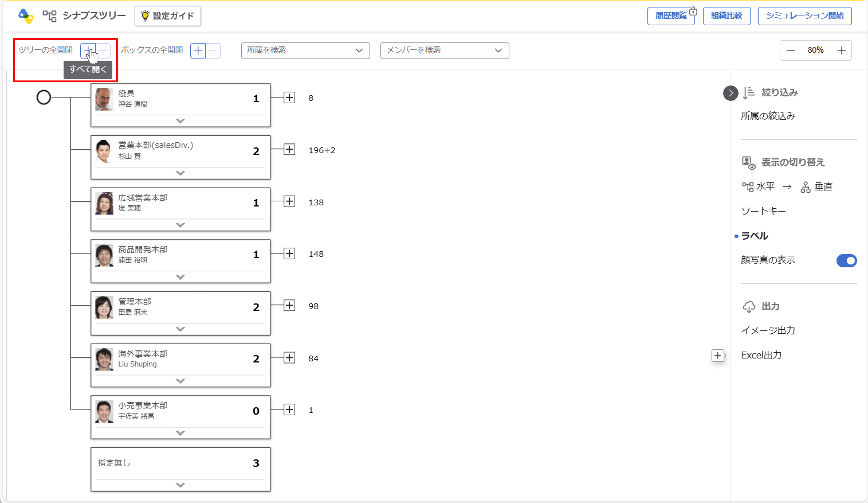Click the root circle node of tree
The width and height of the screenshot is (868, 503).
(x=44, y=97)
